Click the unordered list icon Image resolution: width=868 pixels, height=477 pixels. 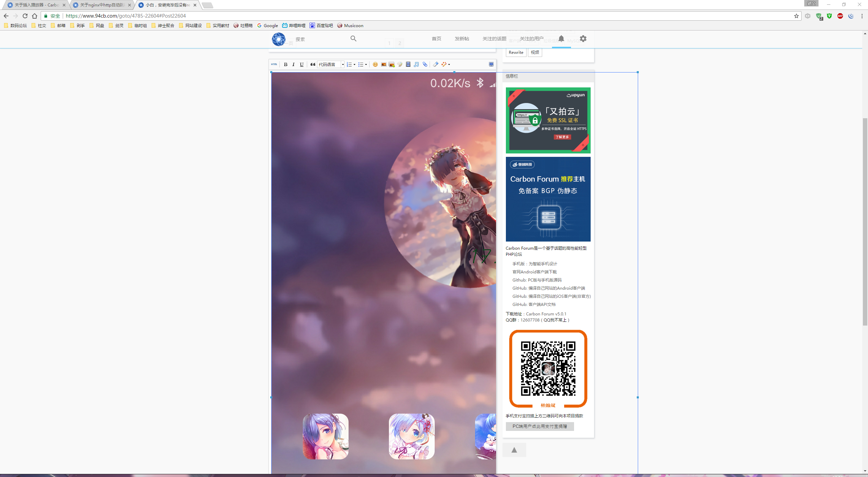point(361,64)
